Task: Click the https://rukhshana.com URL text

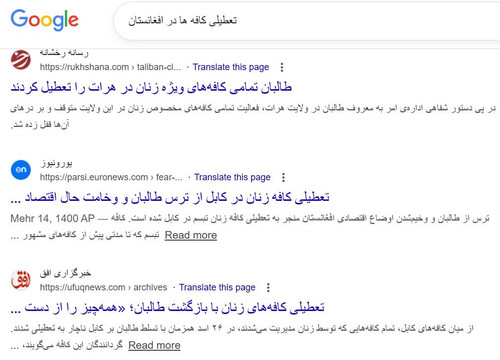Action: (110, 67)
